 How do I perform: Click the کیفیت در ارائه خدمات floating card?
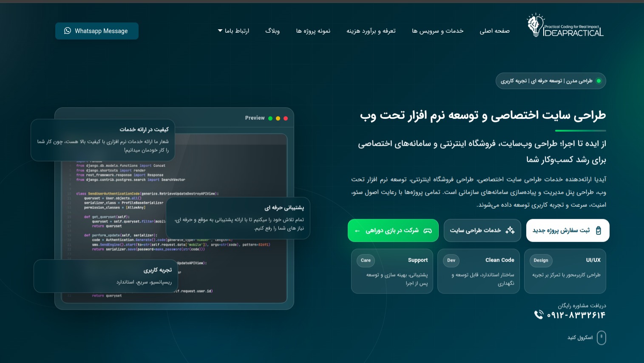coord(103,140)
